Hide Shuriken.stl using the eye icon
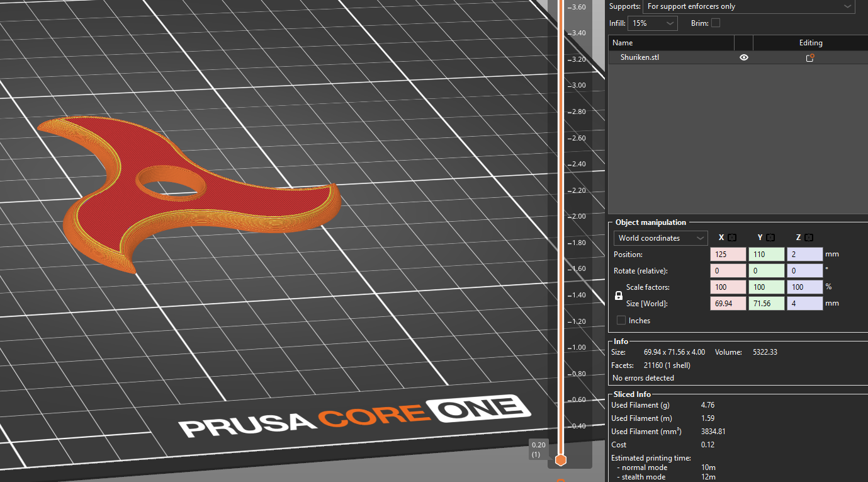Image resolution: width=868 pixels, height=482 pixels. click(x=744, y=57)
